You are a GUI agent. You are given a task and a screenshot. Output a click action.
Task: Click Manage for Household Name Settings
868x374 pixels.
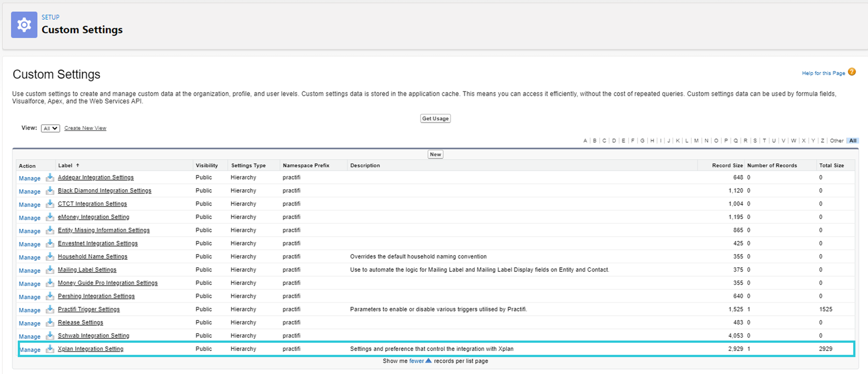(30, 257)
